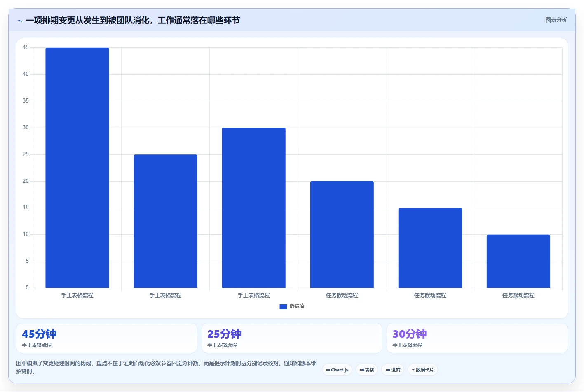Screen dimensions: 584x392
Task: Click the footnote text starting 图中模拟了
Action: 166,367
